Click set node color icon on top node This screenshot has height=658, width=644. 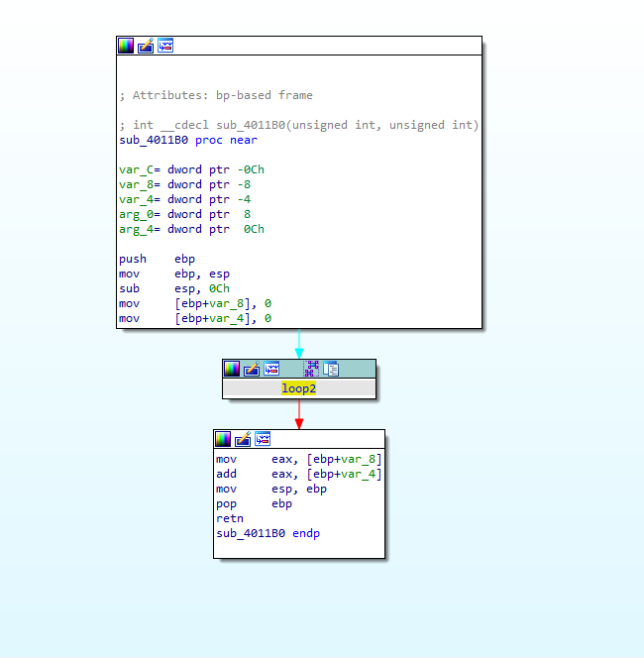(x=126, y=46)
